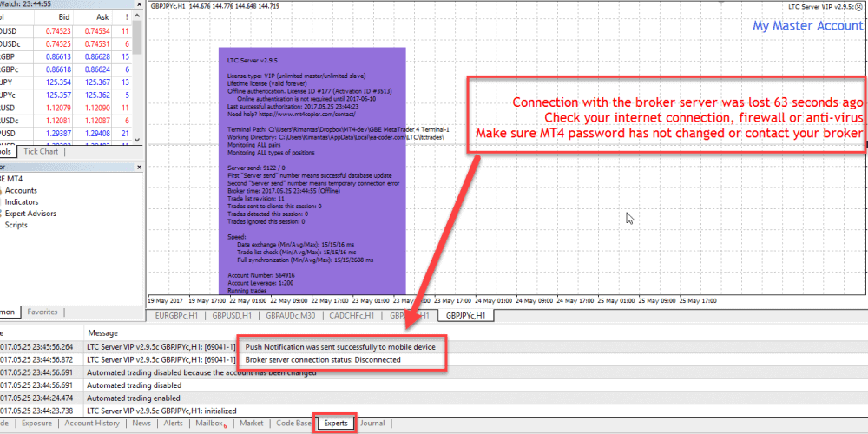
Task: Open the Market terminal tab
Action: tap(252, 424)
